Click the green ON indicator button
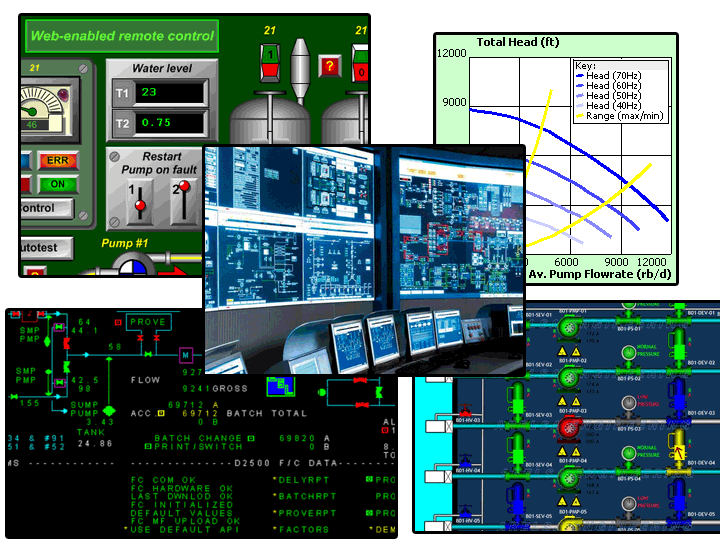The width and height of the screenshot is (720, 550). 57,184
